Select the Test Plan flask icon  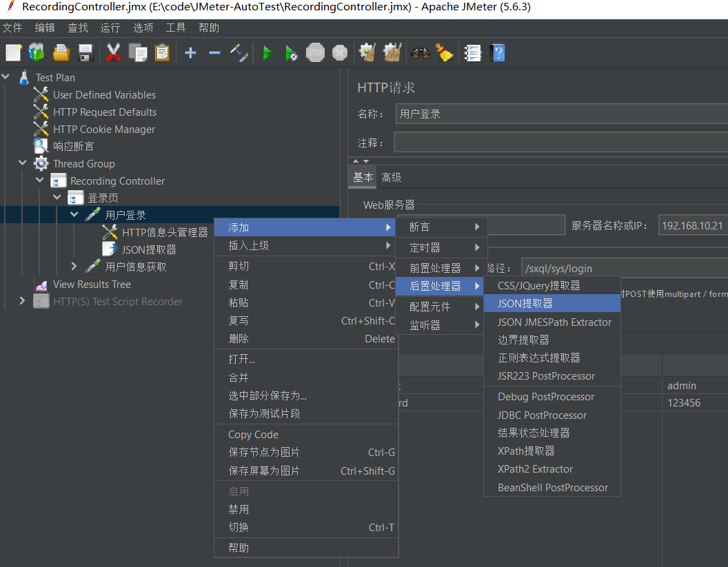[x=23, y=77]
